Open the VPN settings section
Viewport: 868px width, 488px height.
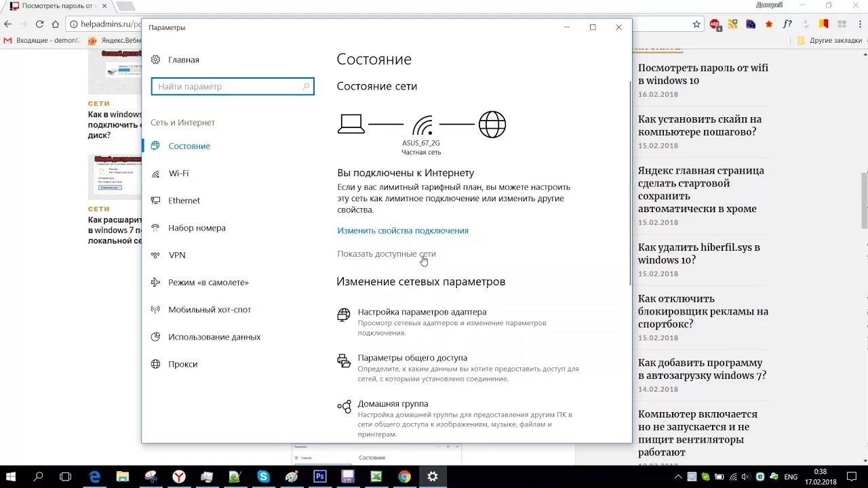[168, 255]
